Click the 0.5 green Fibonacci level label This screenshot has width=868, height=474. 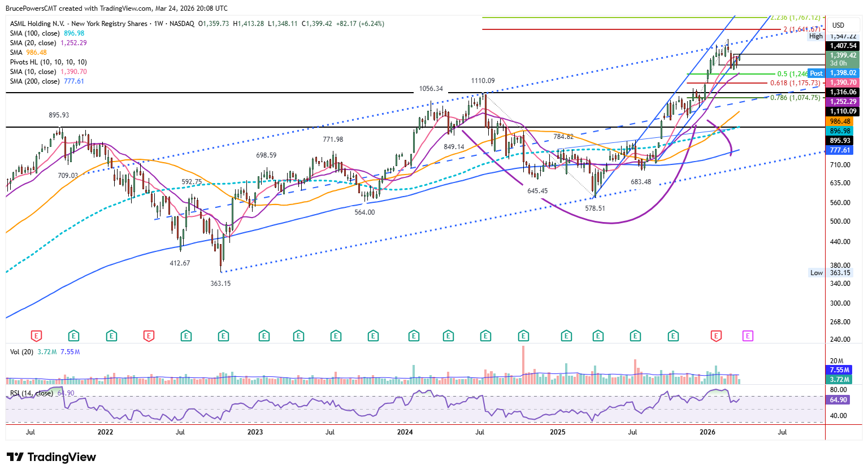click(x=792, y=74)
